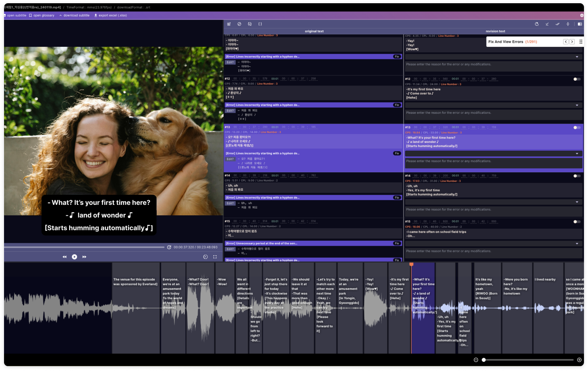588x371 pixels.
Task: Go to the previous error in Fix And View Errors
Action: click(566, 42)
